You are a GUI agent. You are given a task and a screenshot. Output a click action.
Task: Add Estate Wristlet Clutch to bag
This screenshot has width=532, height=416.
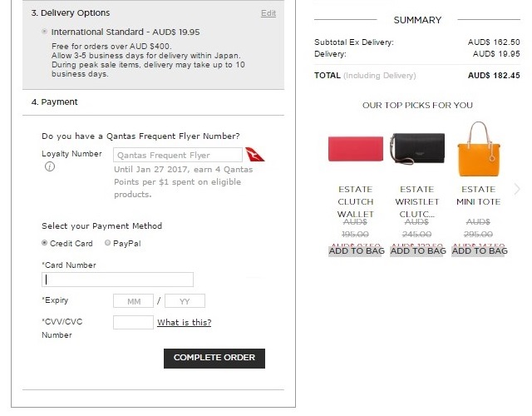(417, 250)
